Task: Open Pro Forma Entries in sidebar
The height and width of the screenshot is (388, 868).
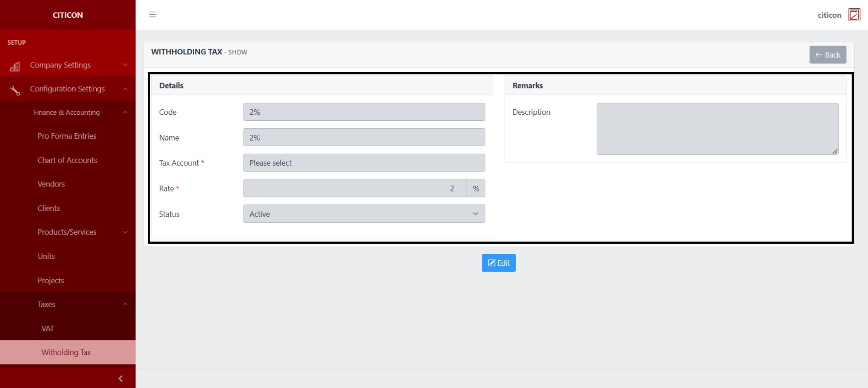Action: tap(67, 136)
